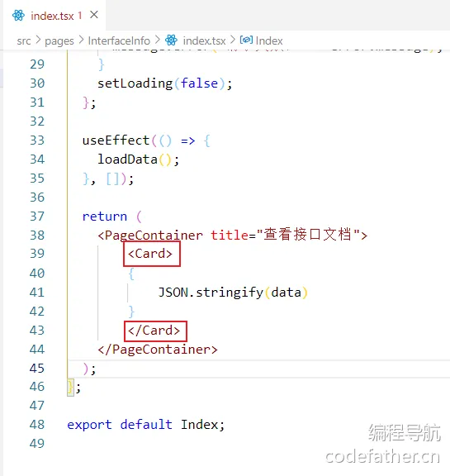Place cursor on opening Card tag

(150, 254)
